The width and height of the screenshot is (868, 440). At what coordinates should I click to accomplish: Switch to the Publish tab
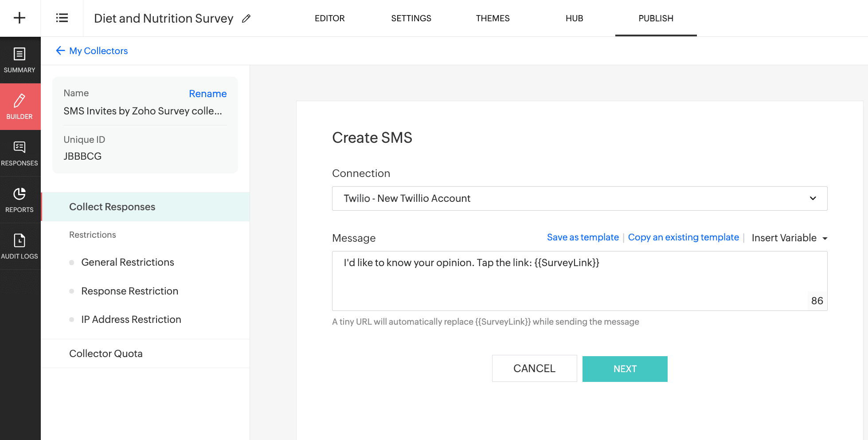(656, 18)
